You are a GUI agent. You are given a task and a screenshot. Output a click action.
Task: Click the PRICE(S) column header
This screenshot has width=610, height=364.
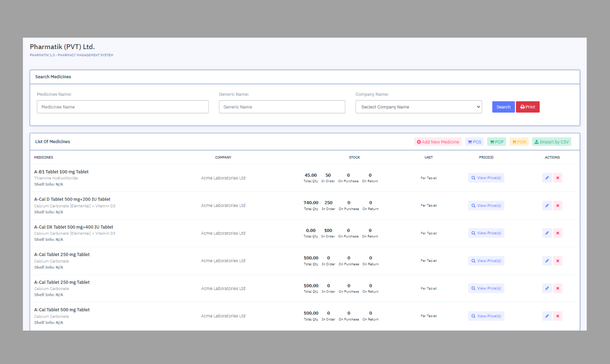click(486, 157)
